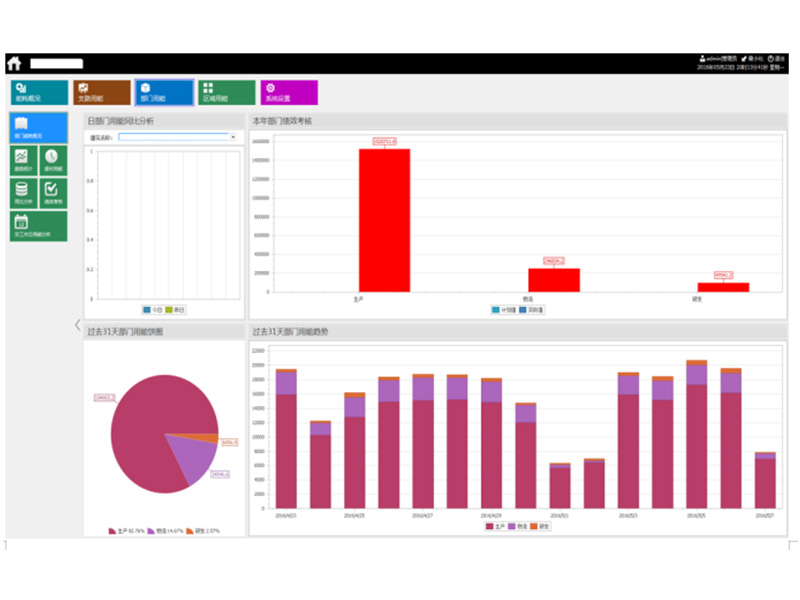Collapse the sidebar with the left chevron
The image size is (800, 600).
78,324
